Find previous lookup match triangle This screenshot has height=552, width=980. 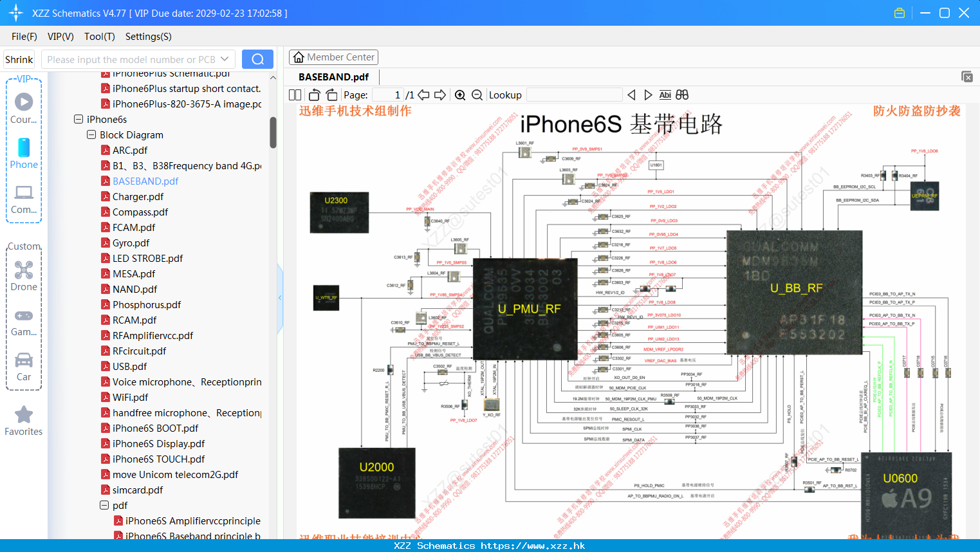631,95
